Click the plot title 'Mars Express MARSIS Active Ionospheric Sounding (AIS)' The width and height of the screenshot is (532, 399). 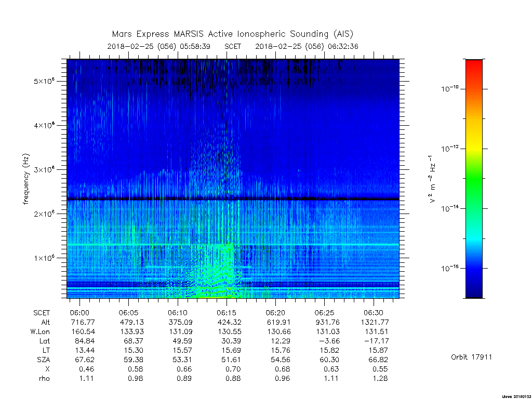tap(232, 34)
